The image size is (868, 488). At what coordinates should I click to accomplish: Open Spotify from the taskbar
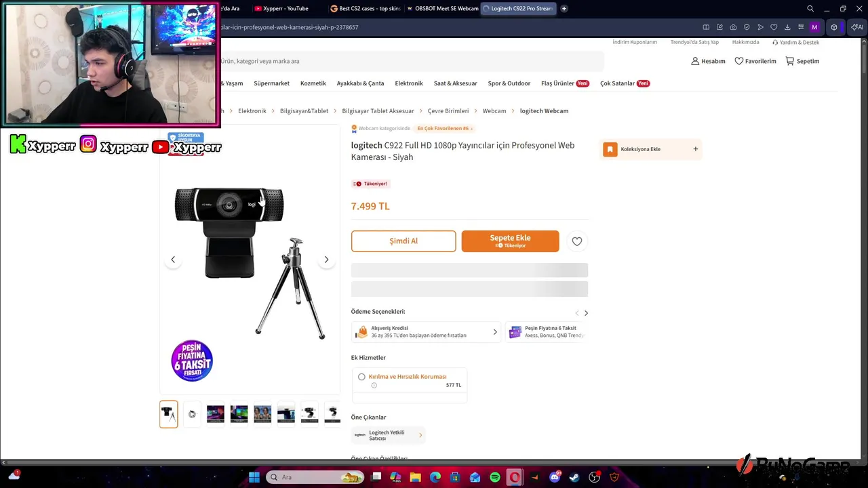click(495, 477)
